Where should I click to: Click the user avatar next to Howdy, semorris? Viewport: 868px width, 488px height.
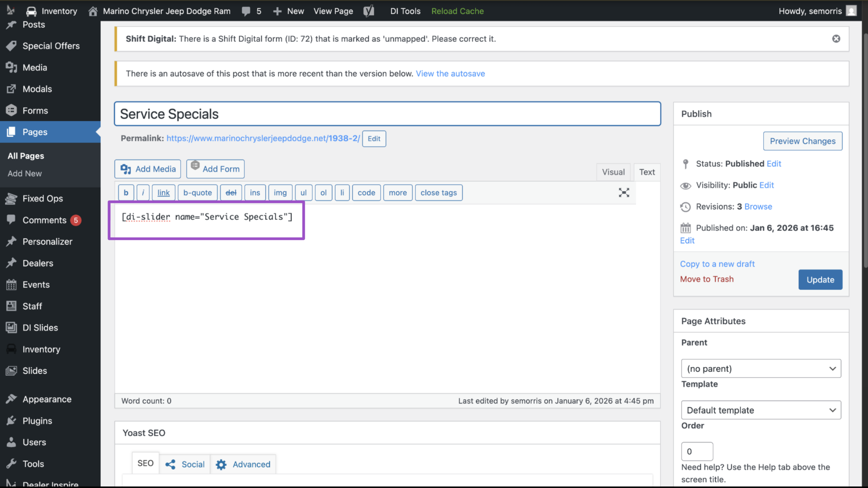(x=851, y=11)
